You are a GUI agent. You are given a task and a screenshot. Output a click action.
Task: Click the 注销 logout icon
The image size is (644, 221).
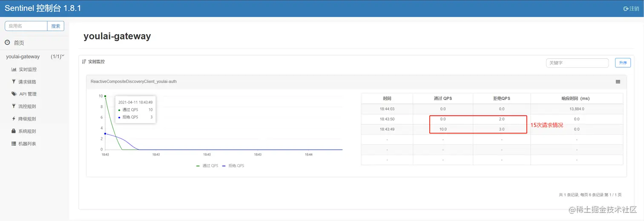[x=626, y=9]
